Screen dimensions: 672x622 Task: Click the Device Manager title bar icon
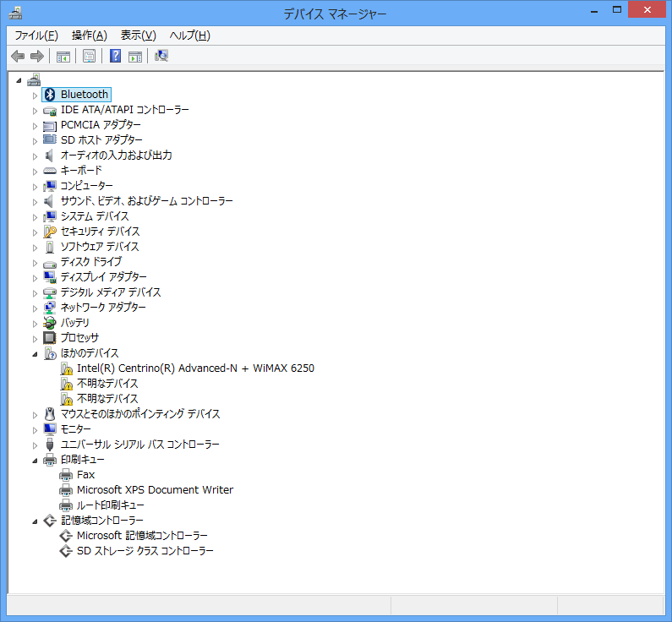tap(15, 14)
